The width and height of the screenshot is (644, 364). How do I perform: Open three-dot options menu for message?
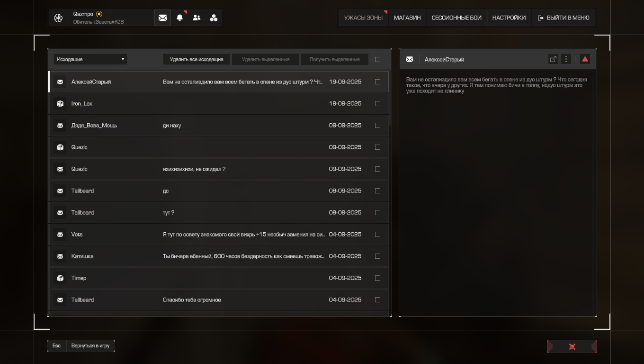(566, 59)
